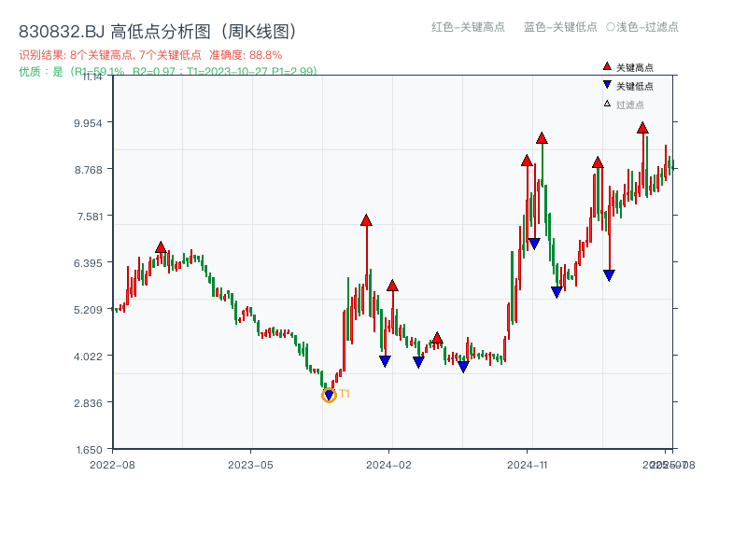Click the circled blue T1 marker on the chart

click(328, 396)
